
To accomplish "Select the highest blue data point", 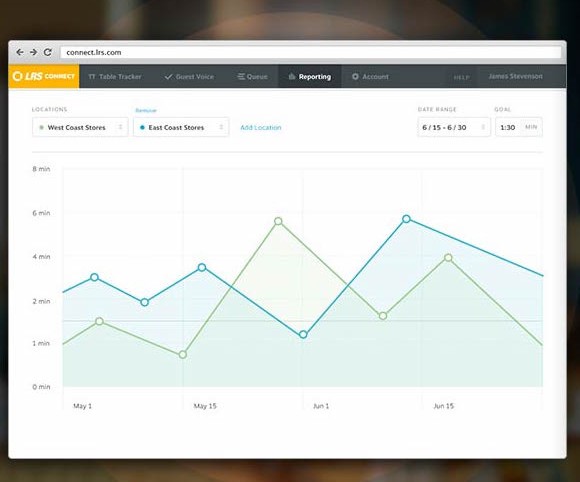I will point(406,219).
